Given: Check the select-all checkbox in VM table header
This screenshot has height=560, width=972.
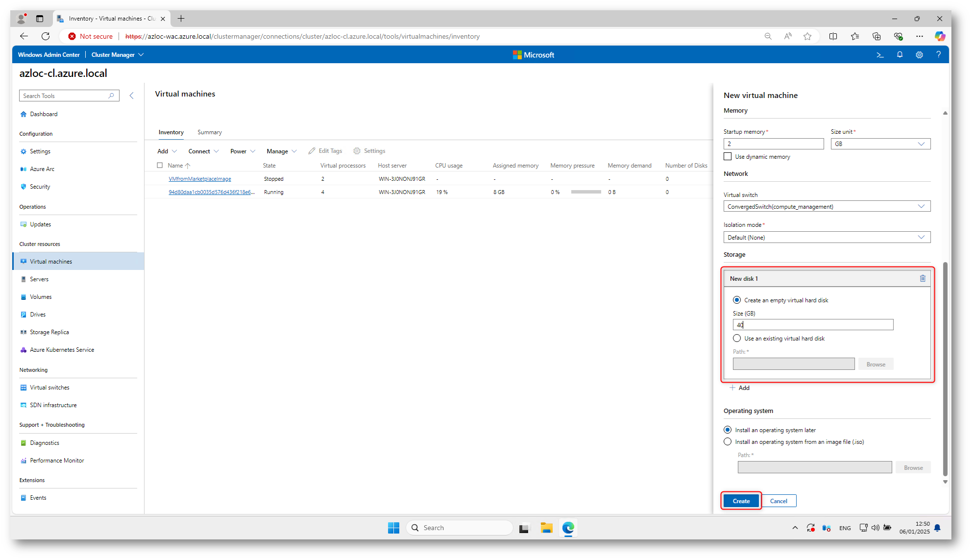Looking at the screenshot, I should click(x=160, y=165).
